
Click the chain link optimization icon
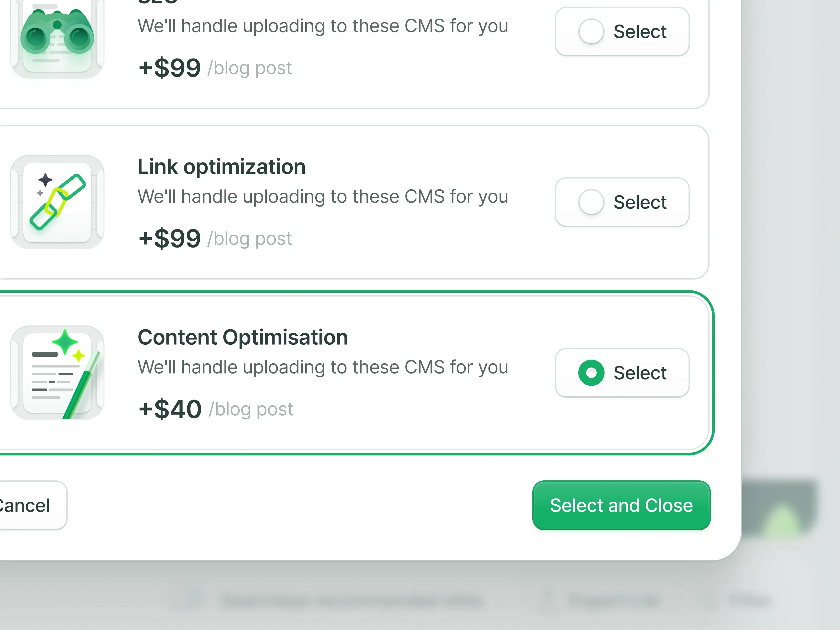click(x=57, y=202)
